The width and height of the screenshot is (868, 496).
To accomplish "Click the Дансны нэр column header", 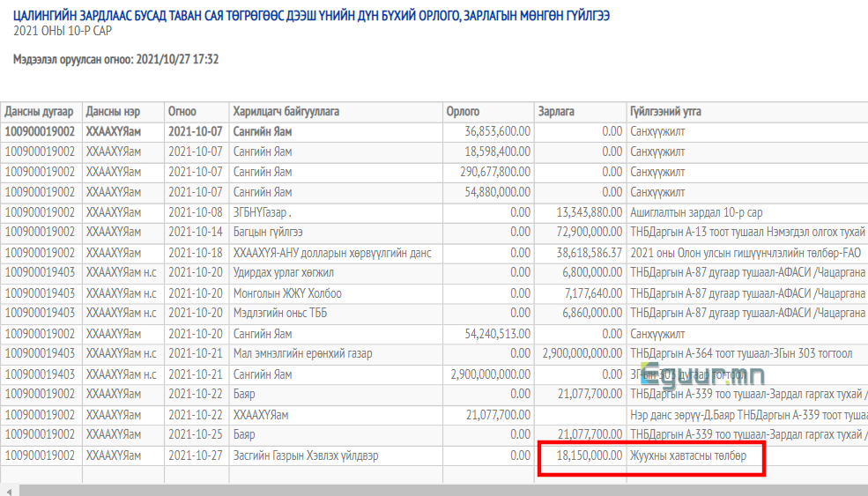I will pos(113,112).
